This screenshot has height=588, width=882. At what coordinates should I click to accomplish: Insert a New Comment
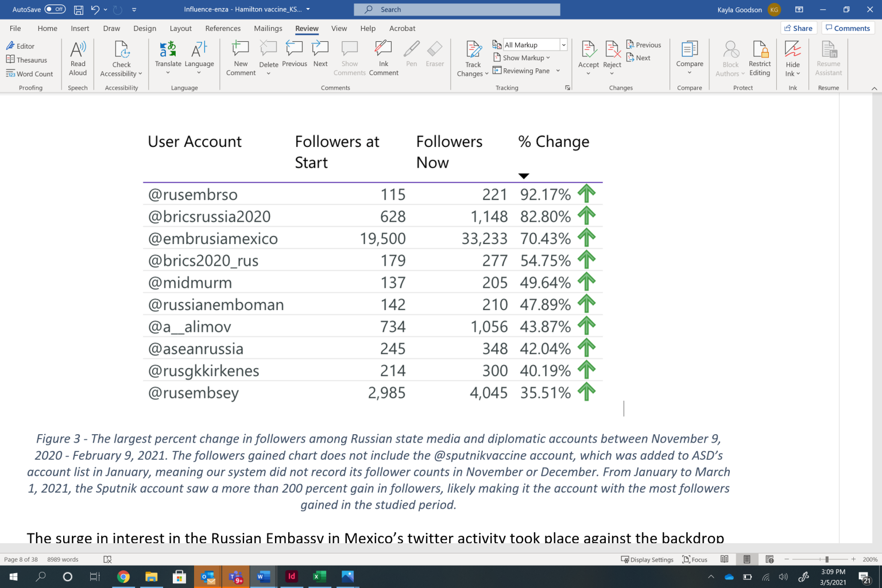pyautogui.click(x=241, y=59)
